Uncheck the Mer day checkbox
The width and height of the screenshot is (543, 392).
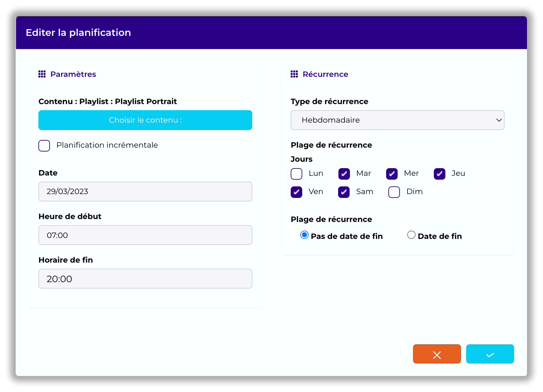click(392, 174)
